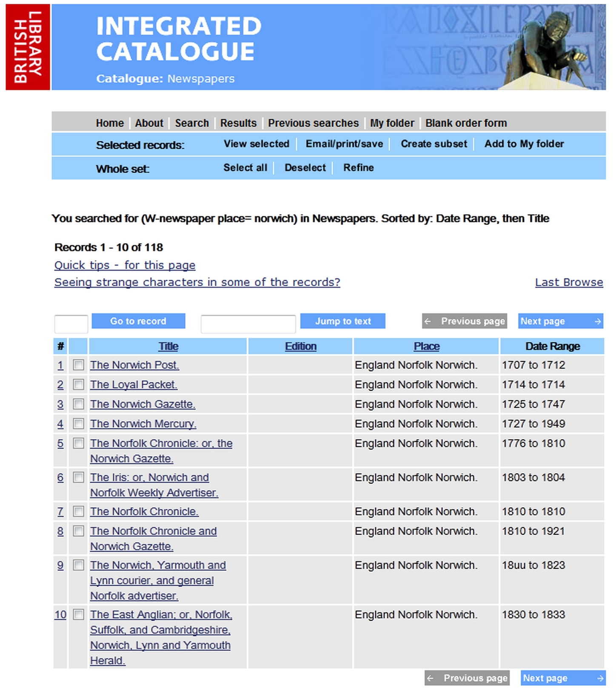
Task: Open The Norwich Mercury title
Action: pos(143,424)
